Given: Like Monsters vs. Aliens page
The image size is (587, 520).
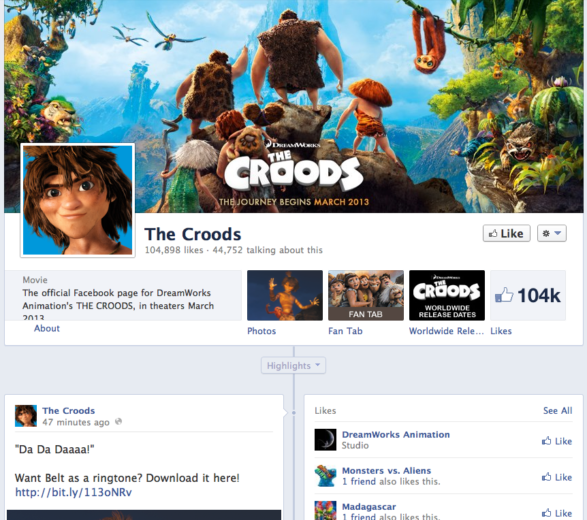Looking at the screenshot, I should (x=557, y=477).
